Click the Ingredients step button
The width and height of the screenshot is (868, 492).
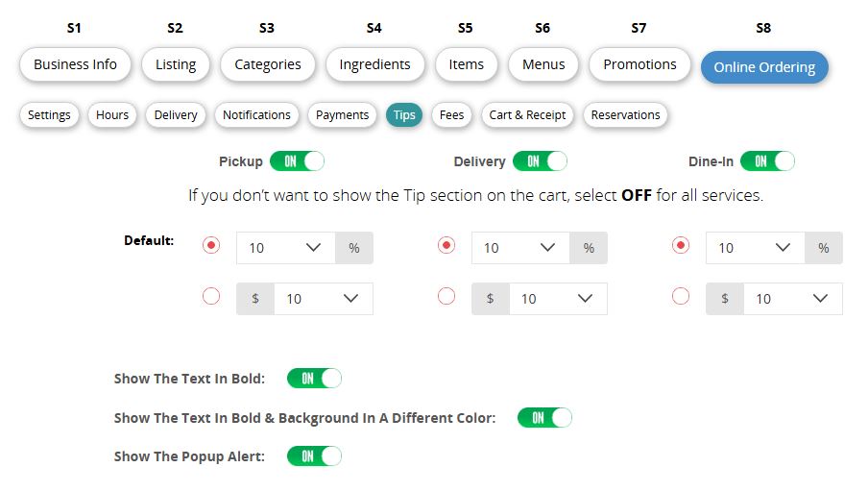pyautogui.click(x=374, y=65)
